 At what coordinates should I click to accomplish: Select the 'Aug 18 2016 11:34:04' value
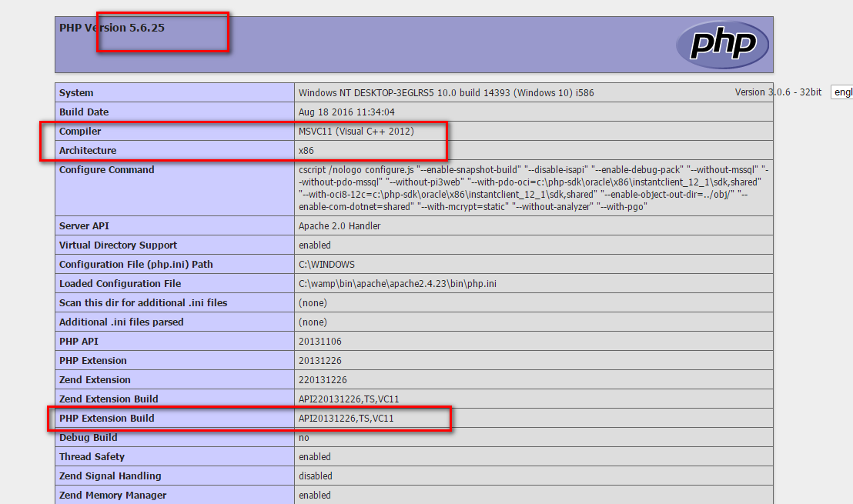[x=346, y=112]
